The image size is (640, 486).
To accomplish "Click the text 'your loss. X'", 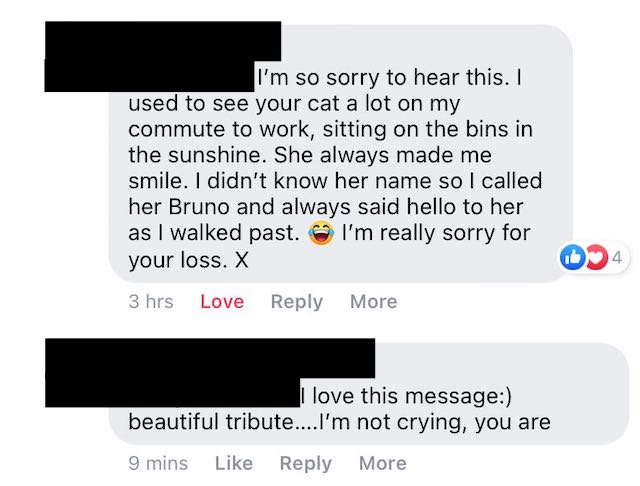I will point(188,260).
